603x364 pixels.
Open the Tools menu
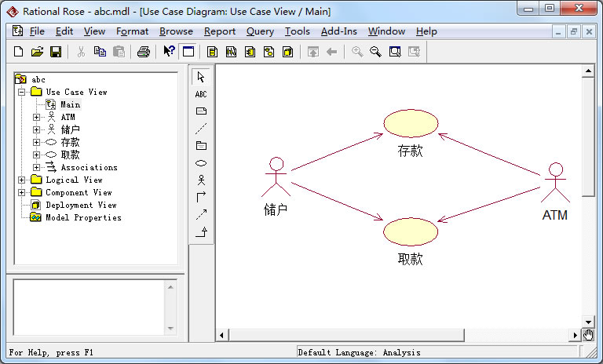[298, 31]
